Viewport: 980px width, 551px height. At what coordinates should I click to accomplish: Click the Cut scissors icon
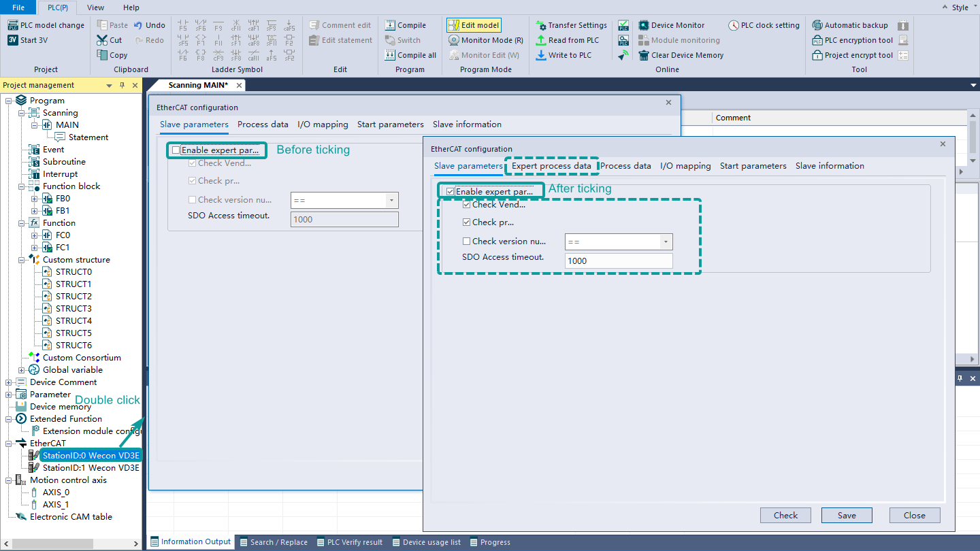click(x=102, y=40)
